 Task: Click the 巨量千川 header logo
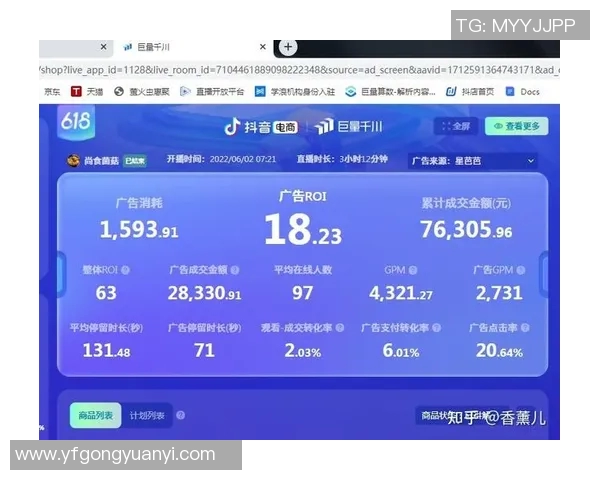coord(348,126)
